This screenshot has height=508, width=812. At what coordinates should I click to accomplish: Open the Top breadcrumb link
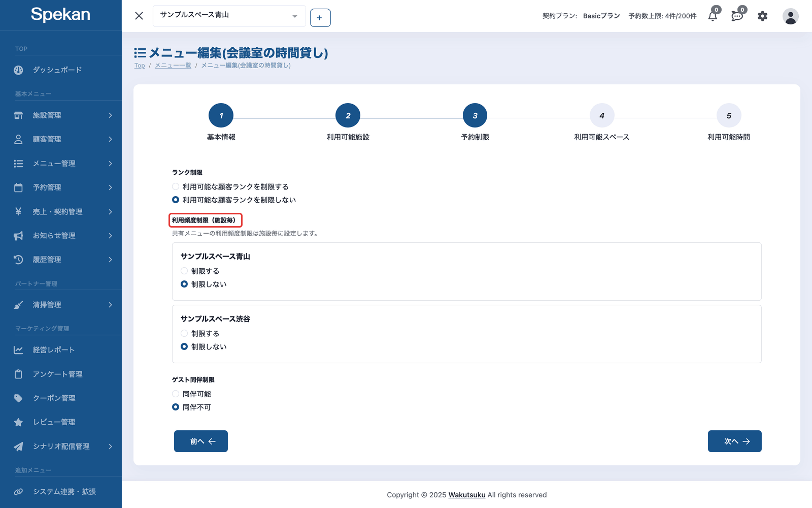click(140, 66)
